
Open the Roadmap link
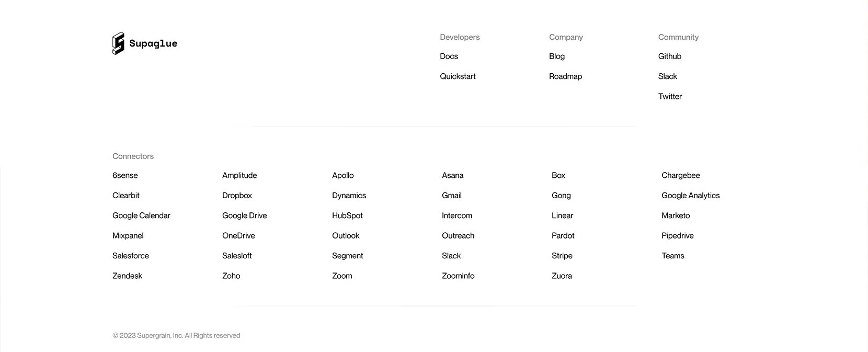565,76
